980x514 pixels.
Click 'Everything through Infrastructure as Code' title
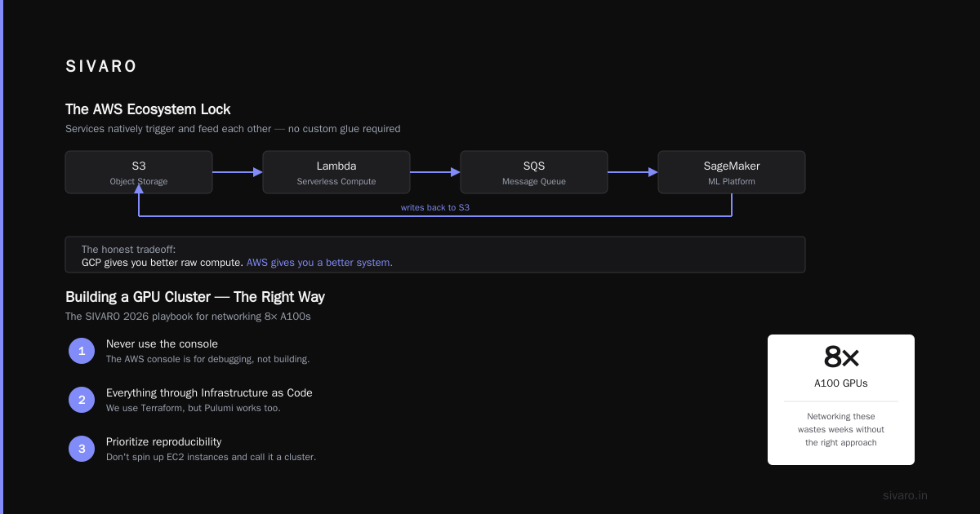point(209,392)
